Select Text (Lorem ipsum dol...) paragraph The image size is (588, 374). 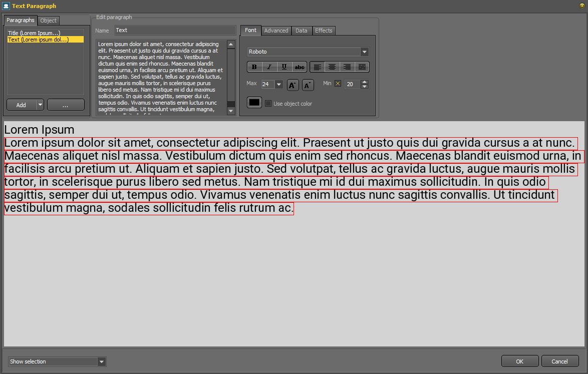tap(46, 40)
